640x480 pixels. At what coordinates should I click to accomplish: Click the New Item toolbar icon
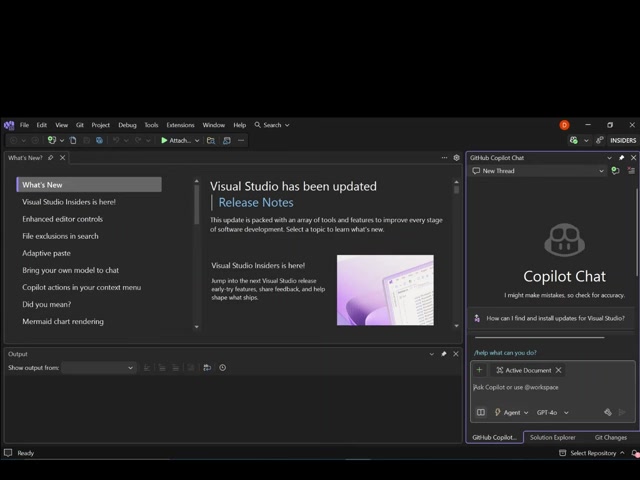pyautogui.click(x=51, y=140)
